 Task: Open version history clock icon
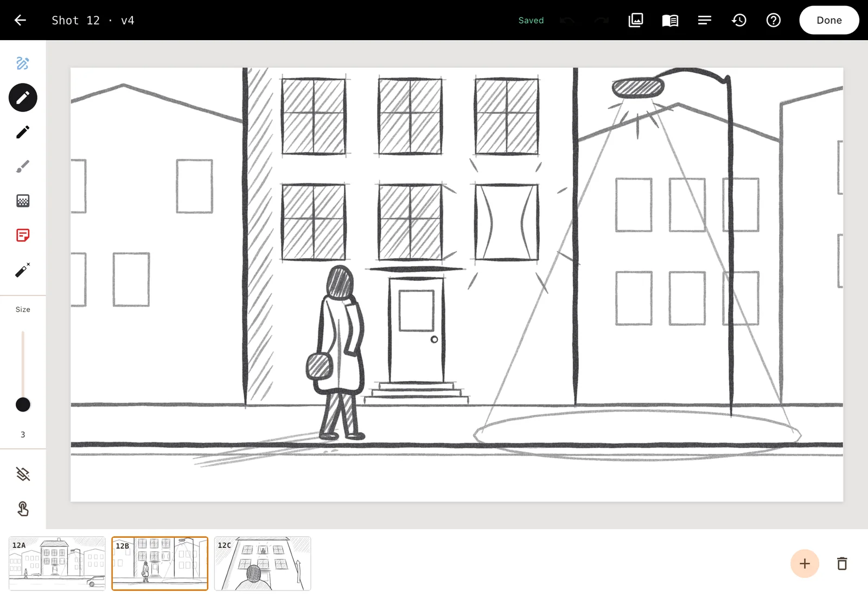pos(739,20)
